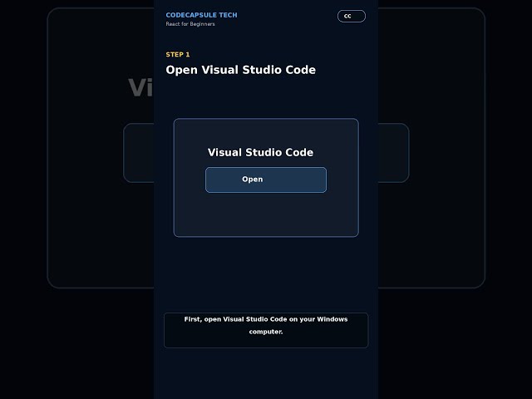
Task: Click the caption text about Windows computer
Action: click(x=266, y=325)
